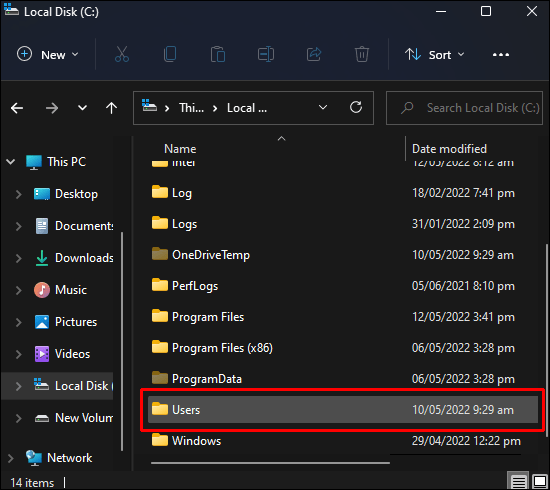Go back with the left arrow

click(x=17, y=108)
